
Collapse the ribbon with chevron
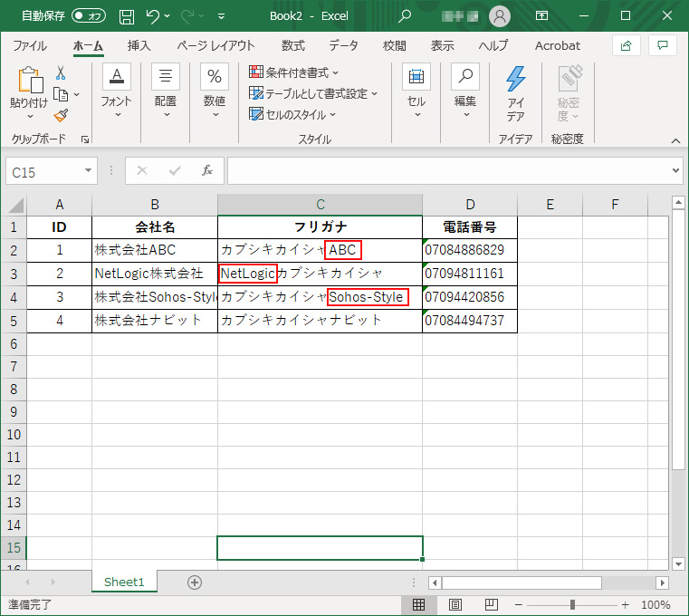tap(675, 140)
